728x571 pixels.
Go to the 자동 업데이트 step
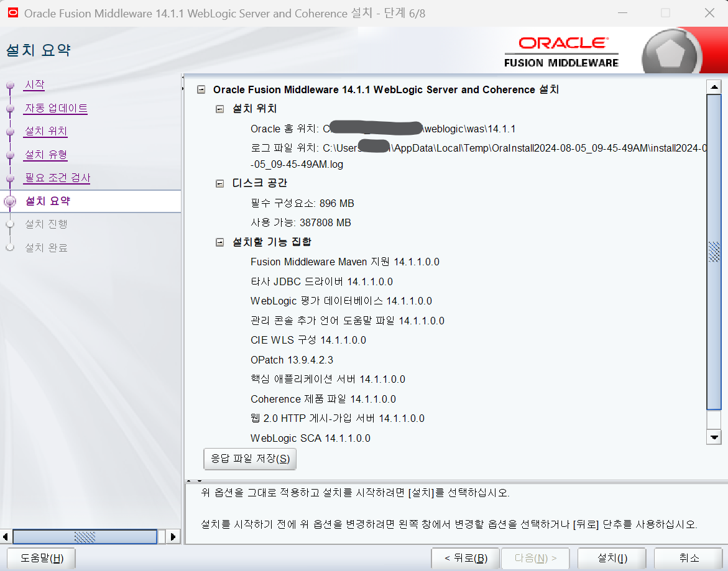click(56, 108)
